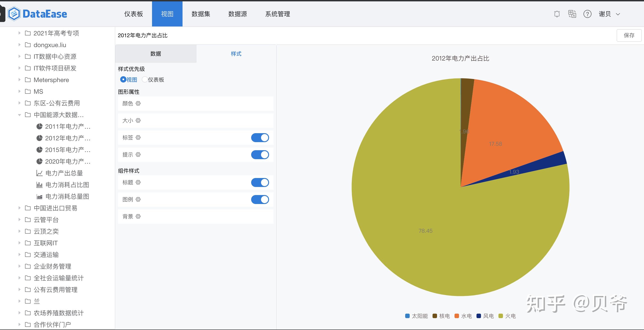
Task: Expand the IT数据中心资源 folder arrow
Action: [19, 56]
